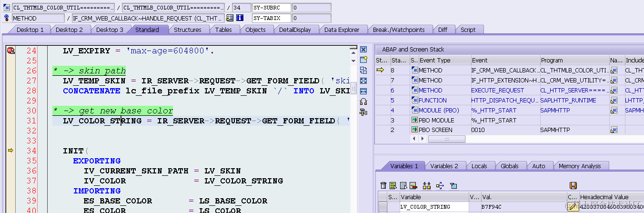Select the row selector beside LV_COLOR_STRING
The height and width of the screenshot is (213, 644).
coord(383,207)
